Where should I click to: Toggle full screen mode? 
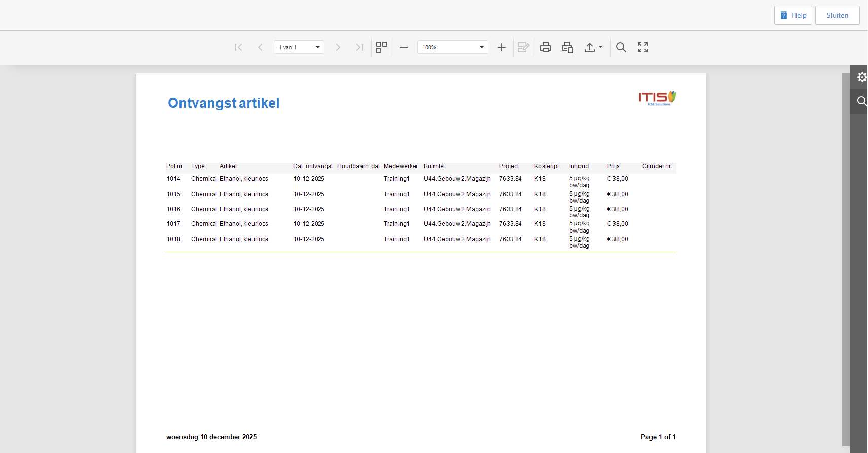(x=643, y=47)
